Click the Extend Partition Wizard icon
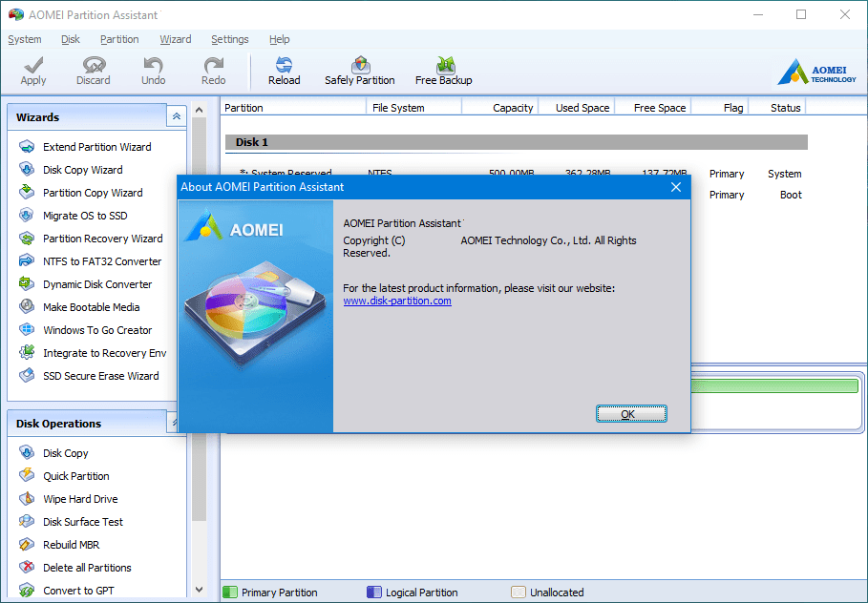The width and height of the screenshot is (868, 603). [27, 147]
